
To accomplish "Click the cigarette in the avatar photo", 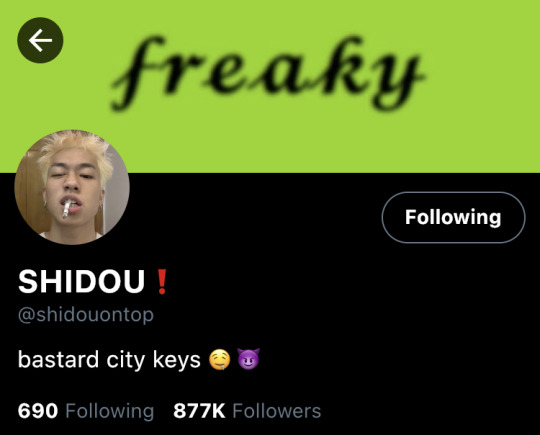I will (66, 209).
